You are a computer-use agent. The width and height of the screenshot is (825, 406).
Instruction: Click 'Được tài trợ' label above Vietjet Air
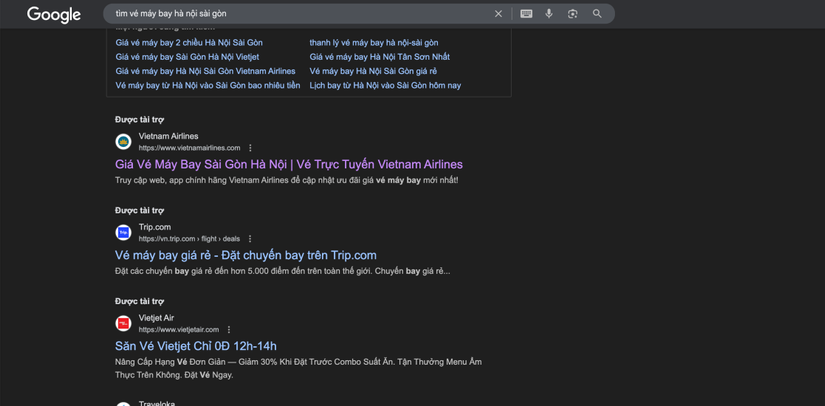(139, 301)
